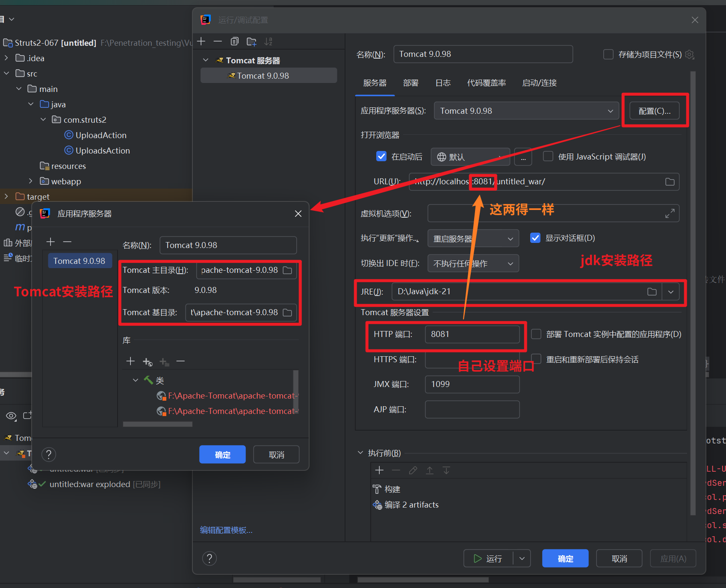Uncheck the 在启动后 checkbox
726x588 pixels.
[x=381, y=157]
